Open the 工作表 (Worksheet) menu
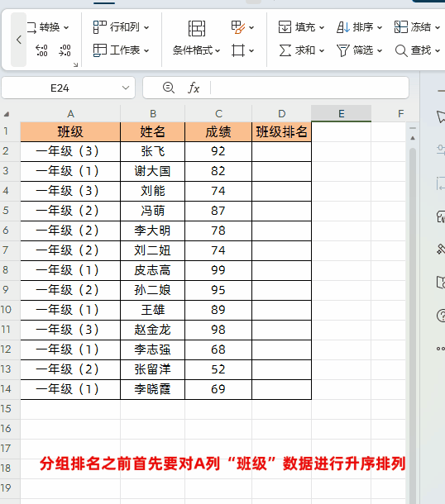The width and height of the screenshot is (445, 504). click(x=121, y=50)
